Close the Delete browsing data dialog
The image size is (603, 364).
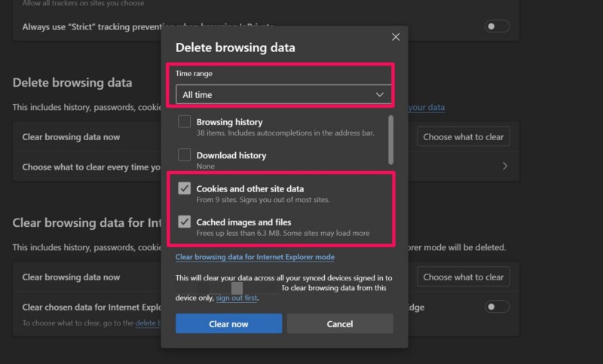click(x=396, y=37)
